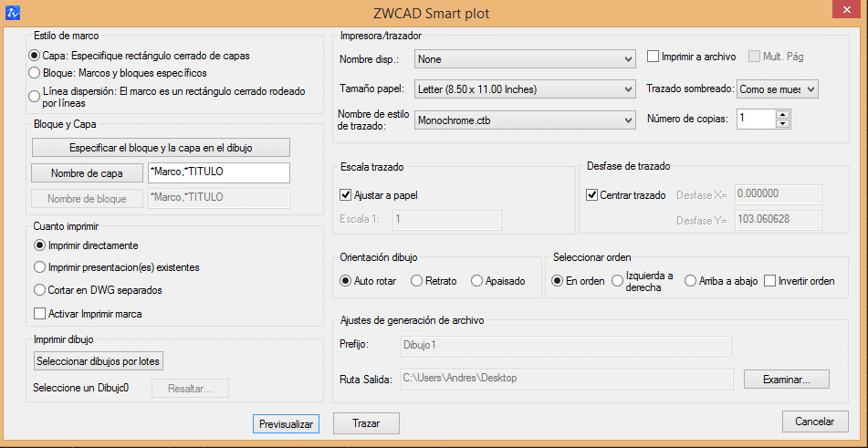Choose Imprimir presentacion(es) existentes option
This screenshot has width=868, height=448.
39,267
